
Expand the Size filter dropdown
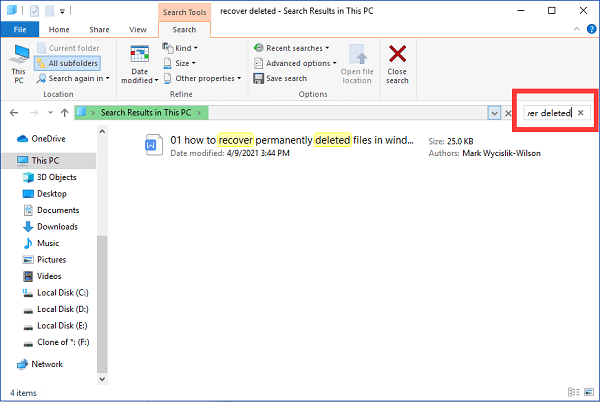point(180,63)
